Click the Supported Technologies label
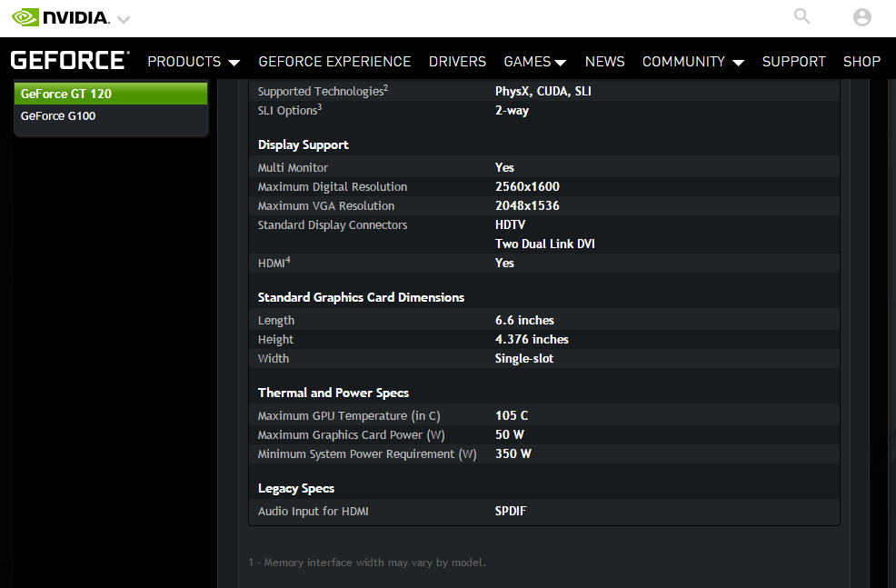Viewport: 896px width, 588px height. (323, 91)
